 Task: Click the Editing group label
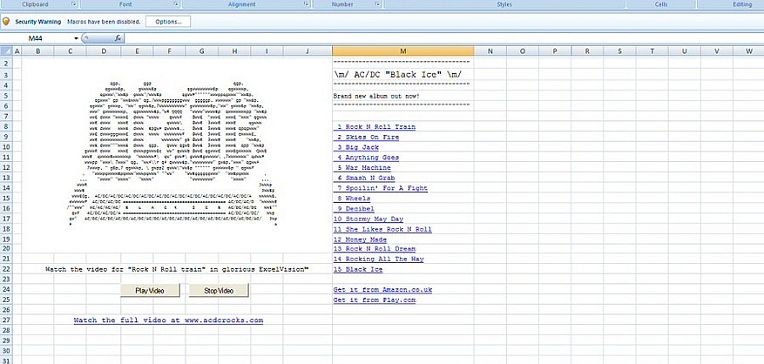pos(742,4)
